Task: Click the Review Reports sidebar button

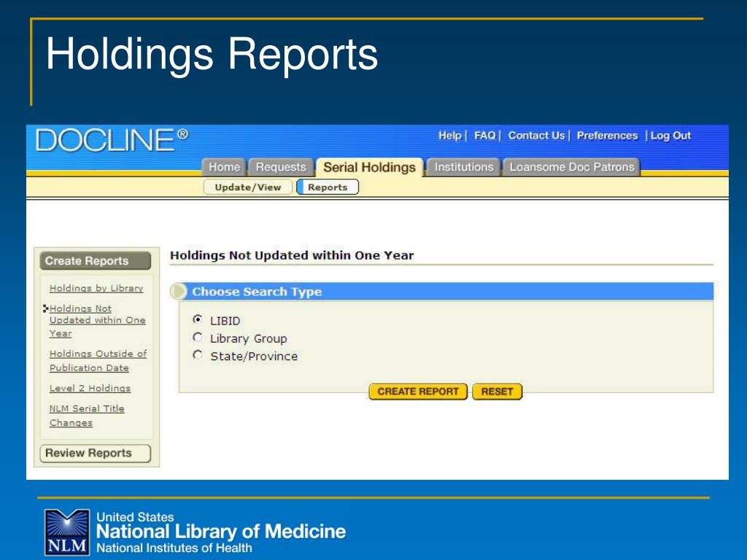Action: tap(96, 454)
